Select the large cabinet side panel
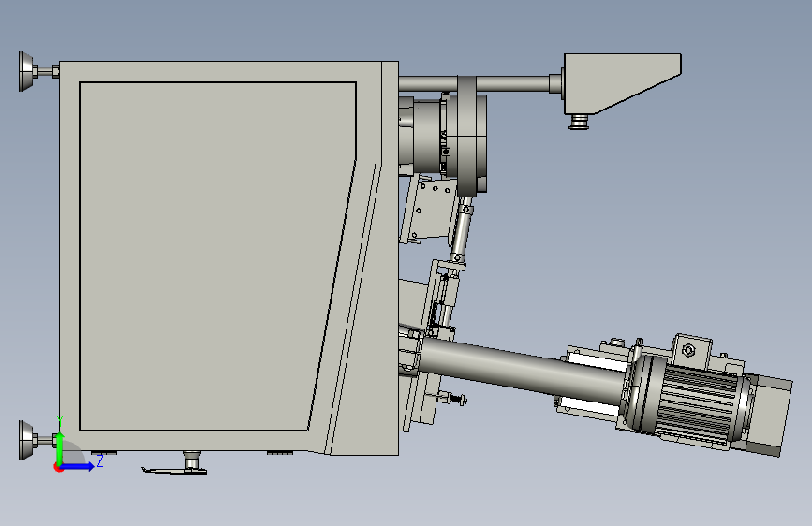The width and height of the screenshot is (812, 526). click(217, 256)
